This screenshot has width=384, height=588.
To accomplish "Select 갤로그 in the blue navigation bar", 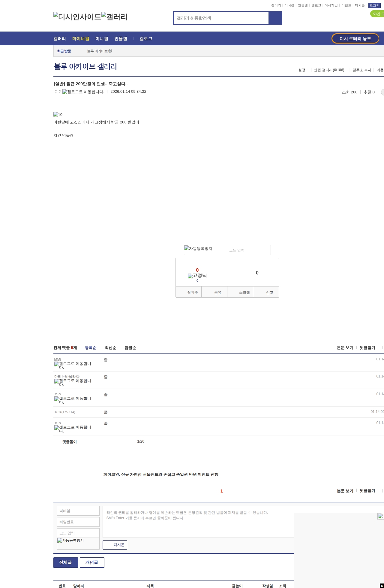I will pyautogui.click(x=146, y=38).
